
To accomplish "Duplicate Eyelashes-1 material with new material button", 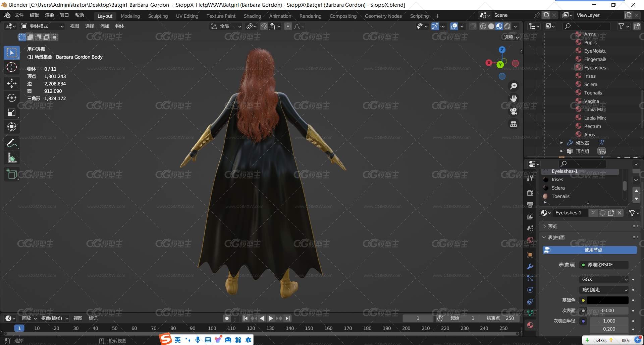I will [611, 213].
